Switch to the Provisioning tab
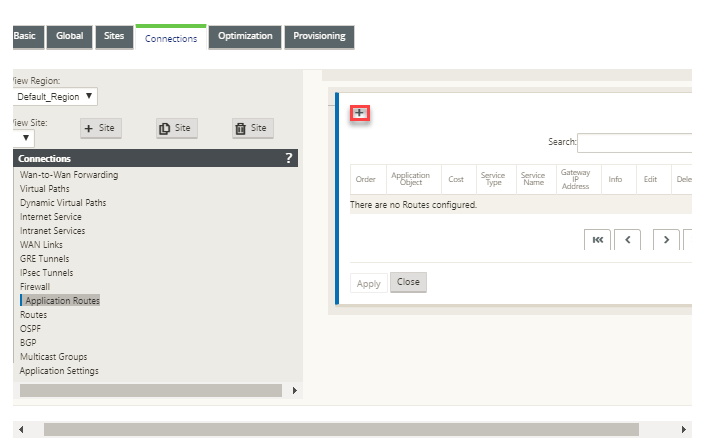 (x=319, y=36)
